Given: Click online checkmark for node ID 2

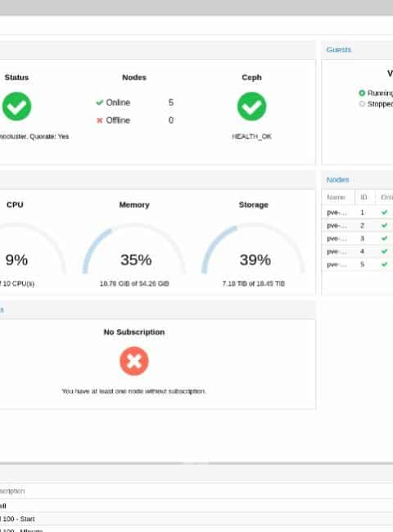Looking at the screenshot, I should [384, 225].
